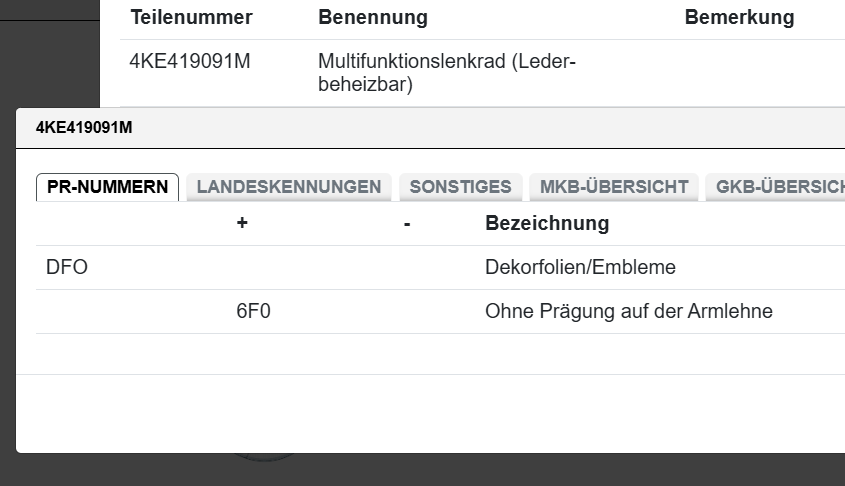The image size is (845, 486).
Task: Select the 6F0 PR number
Action: [x=253, y=312]
